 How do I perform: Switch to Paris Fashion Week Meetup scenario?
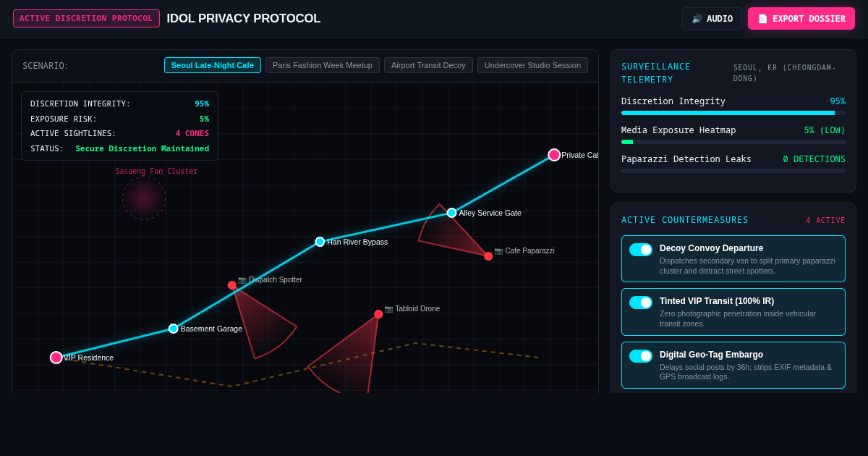click(323, 65)
